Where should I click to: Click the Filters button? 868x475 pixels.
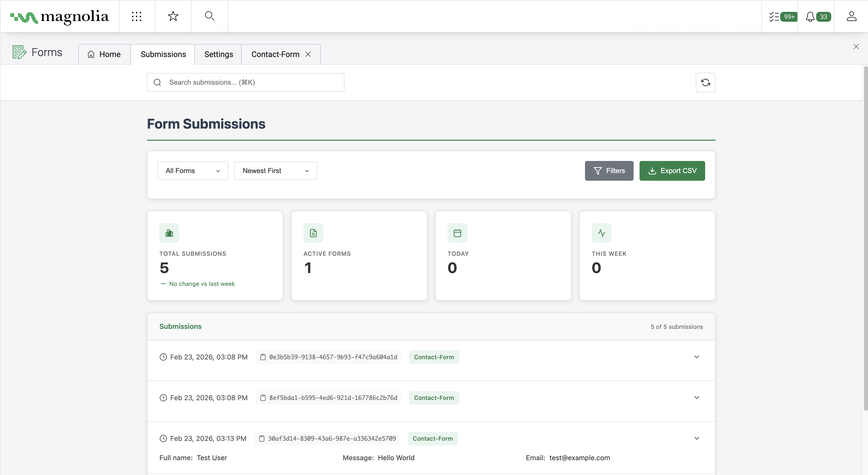609,171
